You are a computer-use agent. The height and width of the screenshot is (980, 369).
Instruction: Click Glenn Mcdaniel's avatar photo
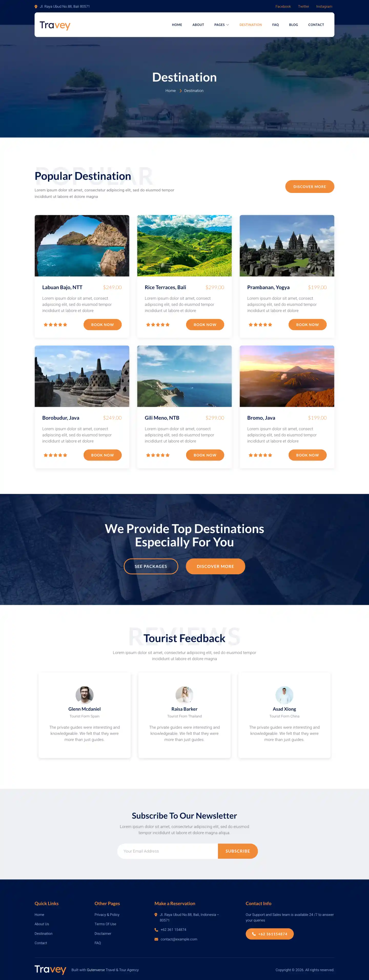pyautogui.click(x=85, y=695)
